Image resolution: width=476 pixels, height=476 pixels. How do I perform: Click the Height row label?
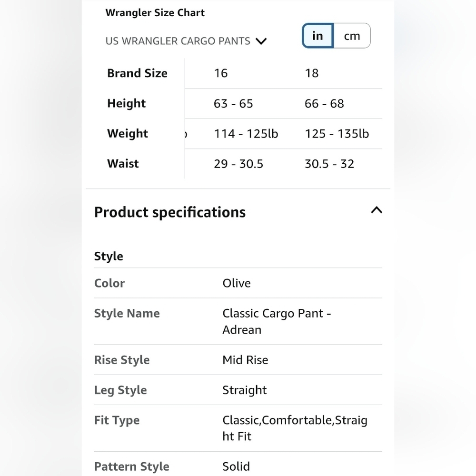pos(126,103)
